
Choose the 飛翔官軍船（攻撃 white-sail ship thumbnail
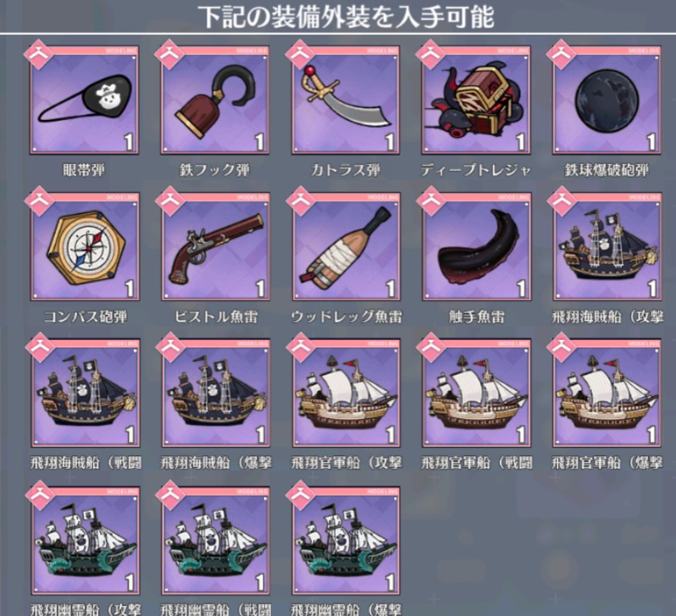(346, 393)
